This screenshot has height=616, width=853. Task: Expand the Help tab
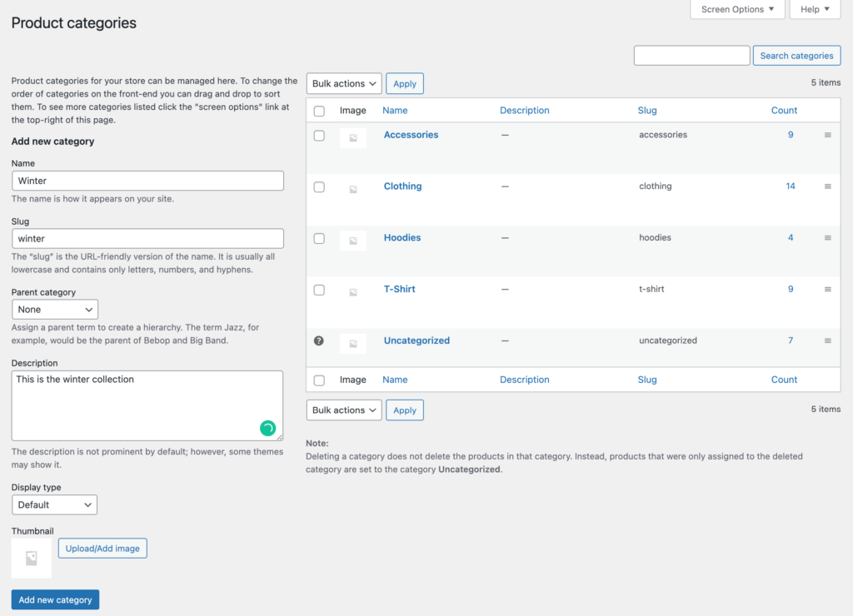coord(814,9)
